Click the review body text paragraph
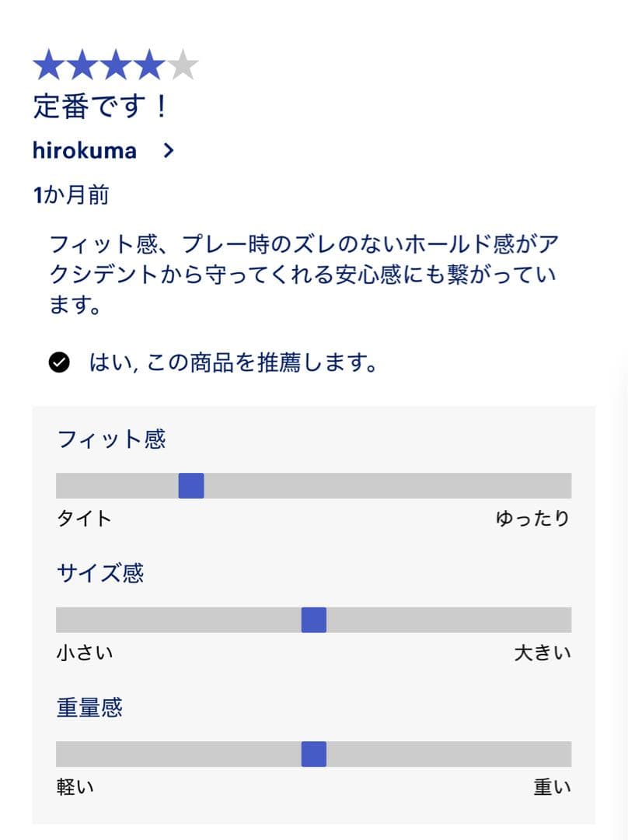The width and height of the screenshot is (628, 840). click(303, 275)
